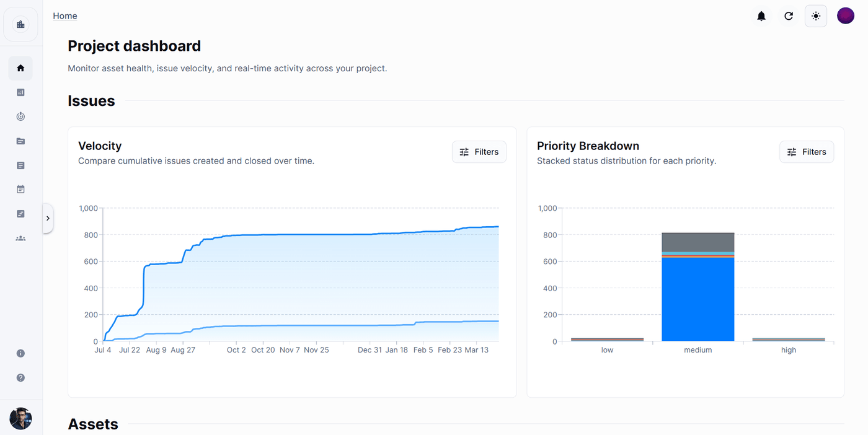Screen dimensions: 868x435
Task: Open notifications with the bell icon
Action: pyautogui.click(x=761, y=16)
